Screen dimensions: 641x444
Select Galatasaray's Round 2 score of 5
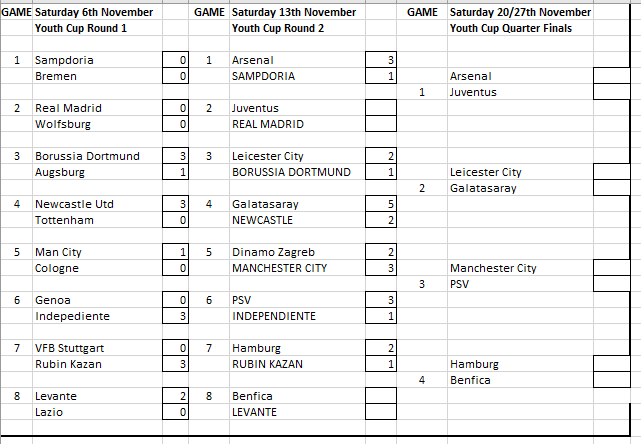382,204
